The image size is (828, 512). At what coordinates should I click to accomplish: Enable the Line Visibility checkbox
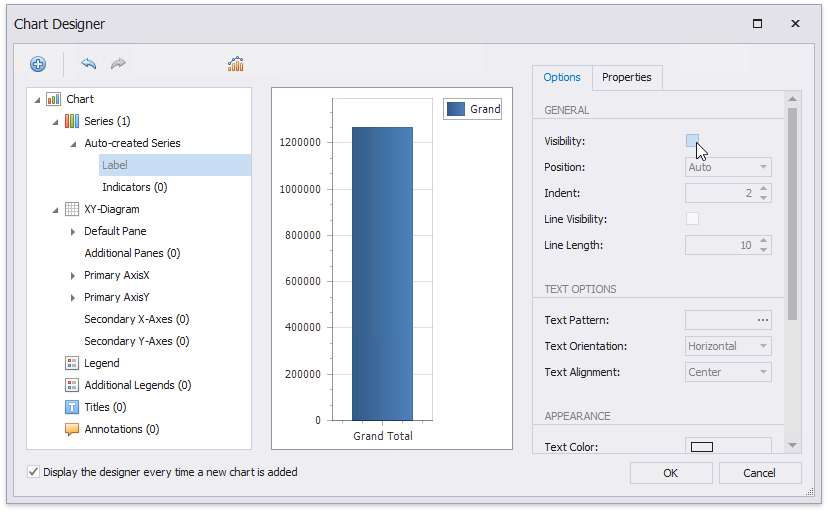pos(692,219)
